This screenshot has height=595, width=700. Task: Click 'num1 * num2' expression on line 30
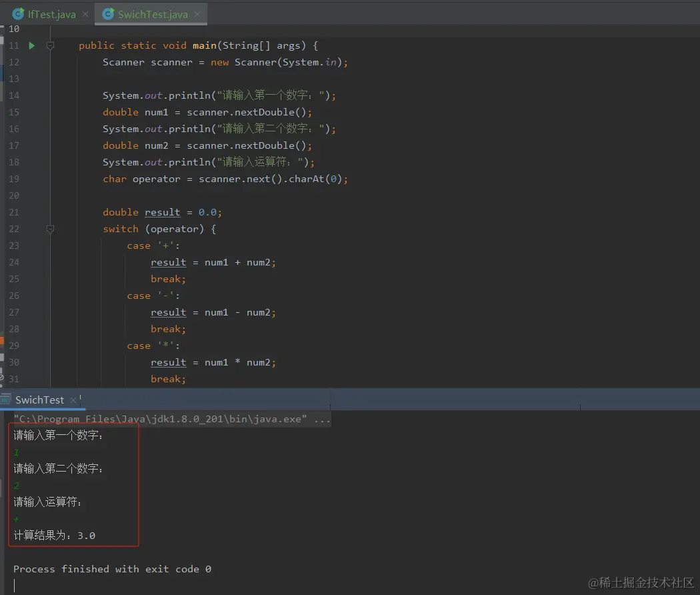(237, 363)
